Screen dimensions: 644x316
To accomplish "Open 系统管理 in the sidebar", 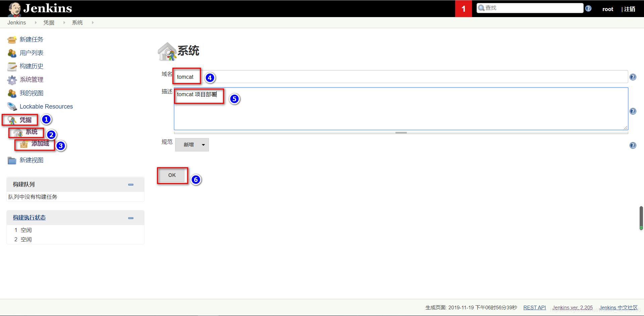I will coord(32,80).
